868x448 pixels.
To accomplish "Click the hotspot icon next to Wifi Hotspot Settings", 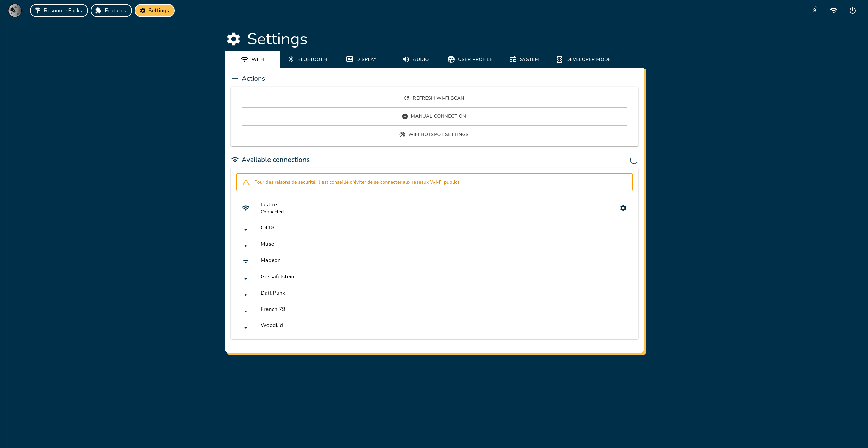I will pyautogui.click(x=403, y=134).
